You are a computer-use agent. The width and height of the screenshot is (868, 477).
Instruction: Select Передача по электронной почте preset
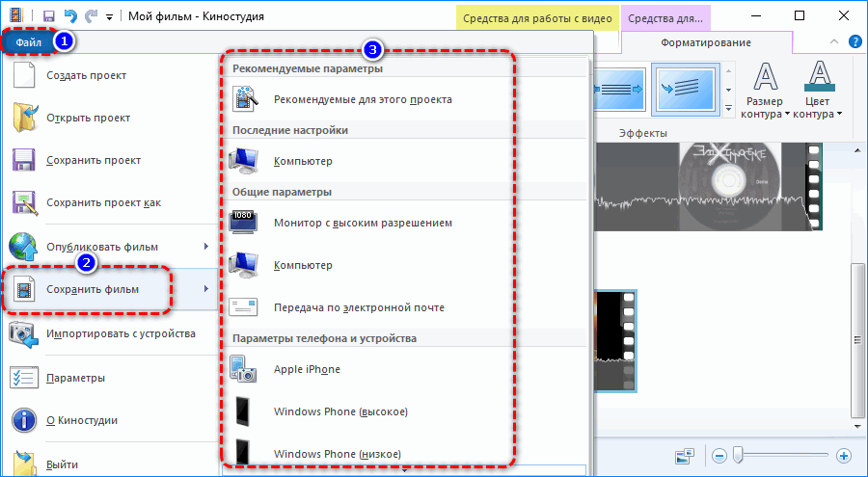pos(359,307)
